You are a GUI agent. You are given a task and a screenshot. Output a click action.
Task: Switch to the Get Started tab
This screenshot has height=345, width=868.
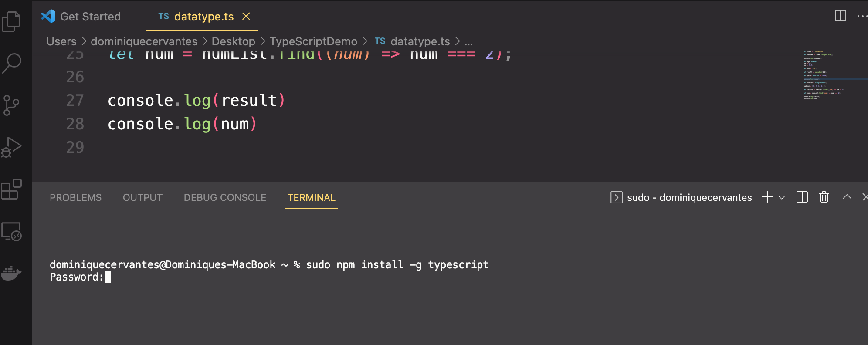(90, 17)
